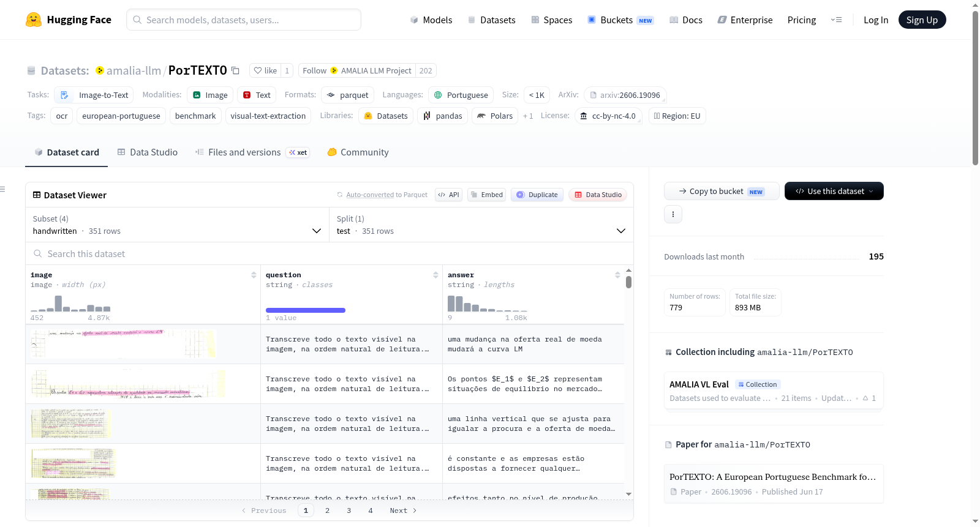
Task: Click the Pricing link
Action: [802, 20]
